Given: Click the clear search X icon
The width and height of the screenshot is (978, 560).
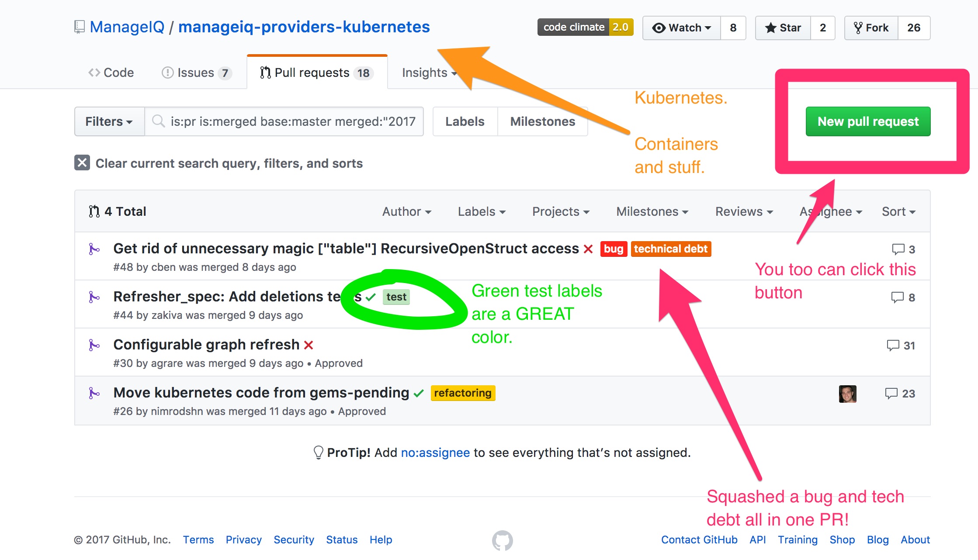Looking at the screenshot, I should click(82, 162).
